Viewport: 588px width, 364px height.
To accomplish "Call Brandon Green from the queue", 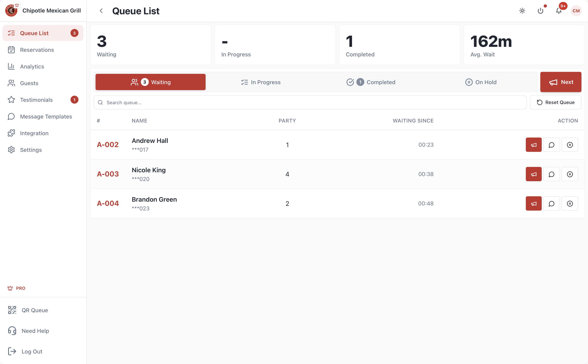I will [533, 203].
